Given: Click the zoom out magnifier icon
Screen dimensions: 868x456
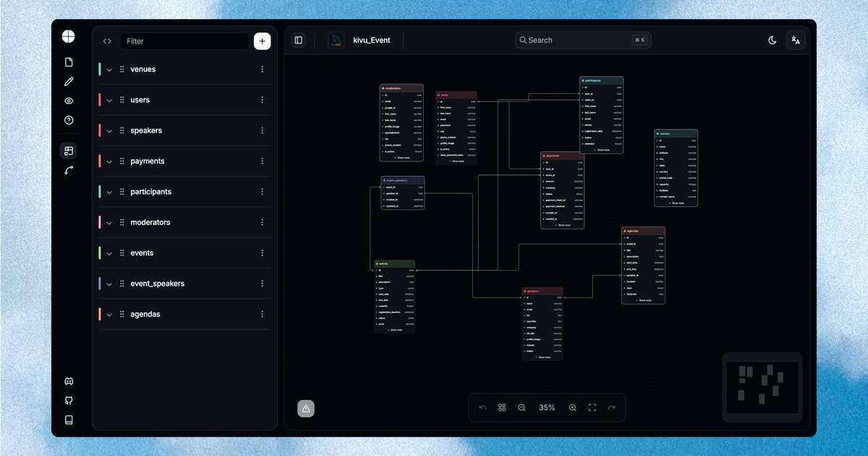Looking at the screenshot, I should tap(522, 408).
